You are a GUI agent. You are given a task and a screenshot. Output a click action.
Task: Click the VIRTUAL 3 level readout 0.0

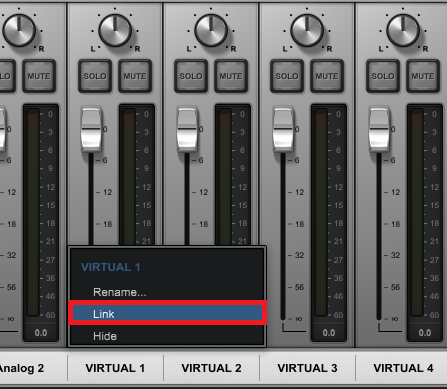329,333
